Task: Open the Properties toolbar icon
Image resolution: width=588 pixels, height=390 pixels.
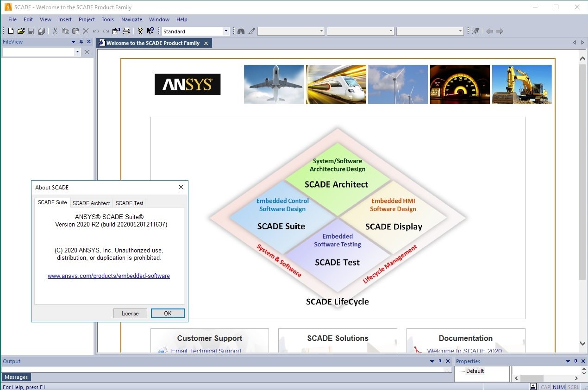Action: pos(116,31)
